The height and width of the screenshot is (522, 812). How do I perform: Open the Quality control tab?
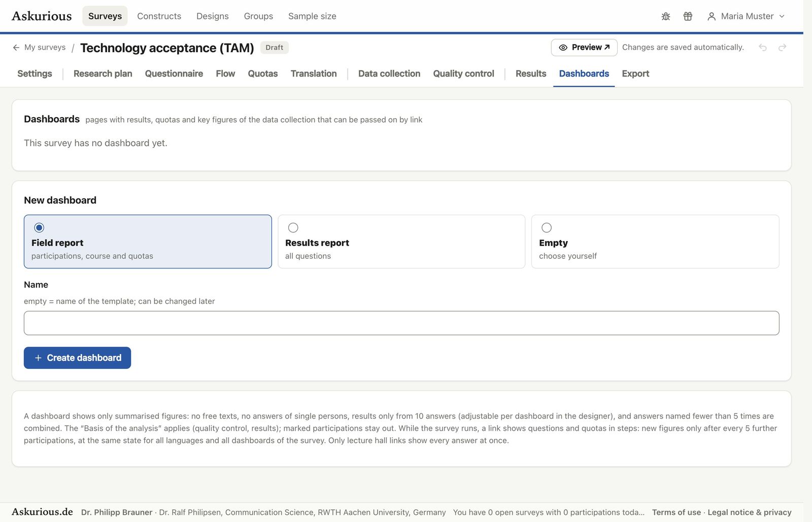(x=463, y=74)
